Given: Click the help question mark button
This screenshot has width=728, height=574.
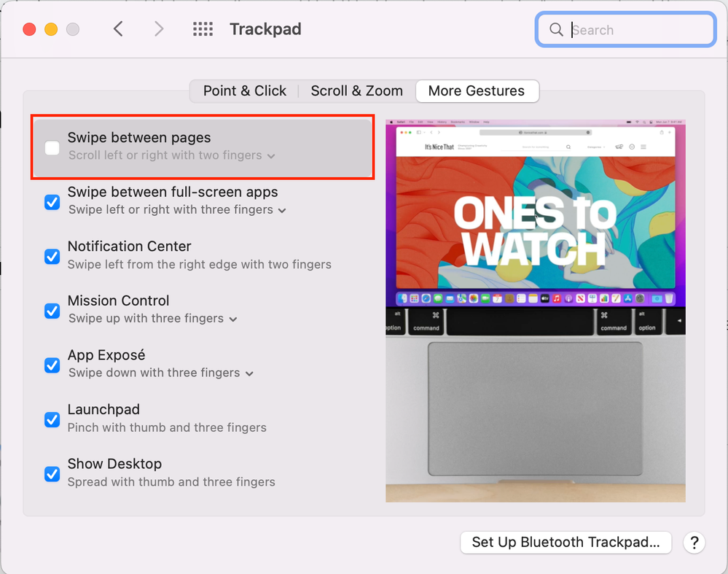Looking at the screenshot, I should pos(694,542).
